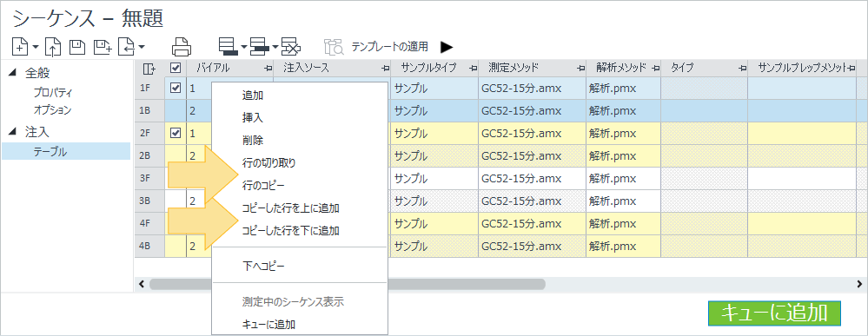Pin the 解析メソッド column
868x336 pixels.
[656, 68]
